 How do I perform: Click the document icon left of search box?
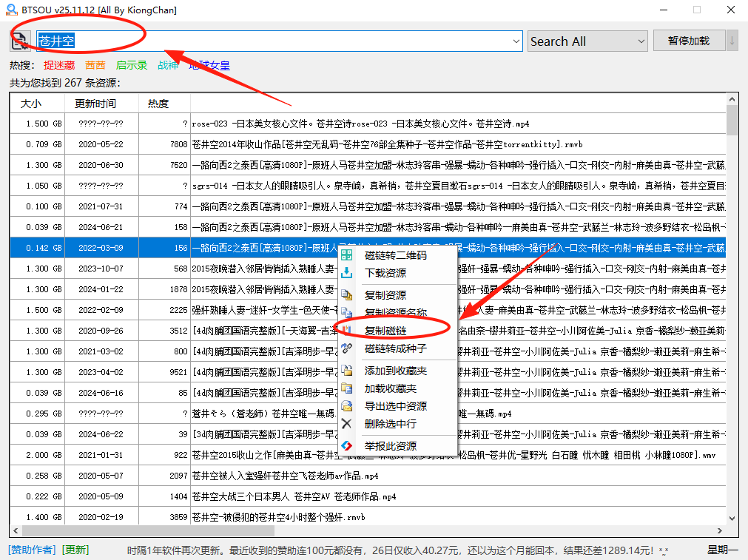point(20,41)
